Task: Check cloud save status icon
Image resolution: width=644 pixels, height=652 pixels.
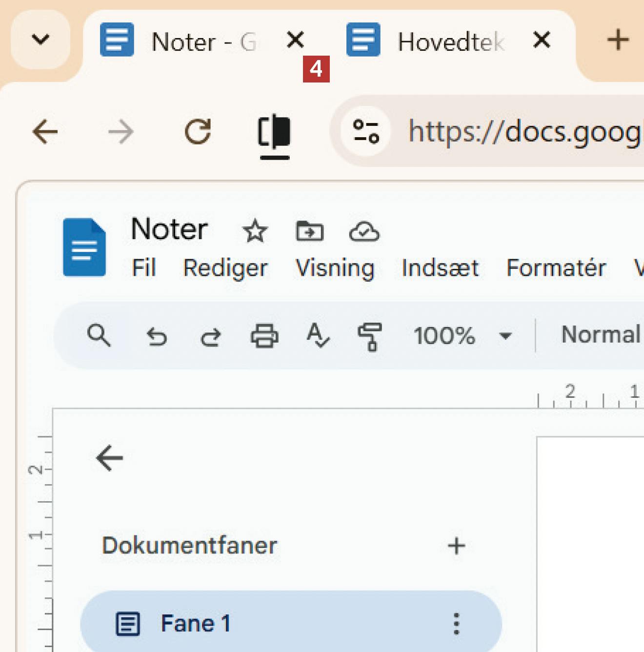Action: [x=364, y=231]
